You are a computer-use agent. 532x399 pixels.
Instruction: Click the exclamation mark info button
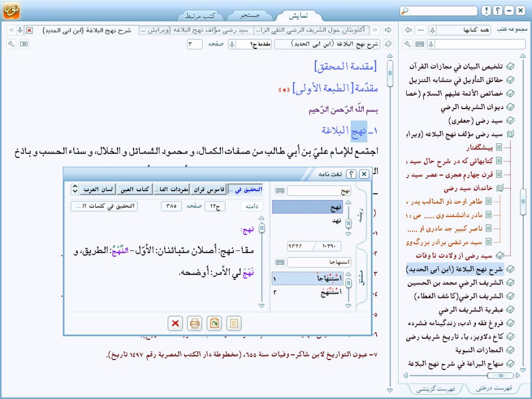[486, 11]
